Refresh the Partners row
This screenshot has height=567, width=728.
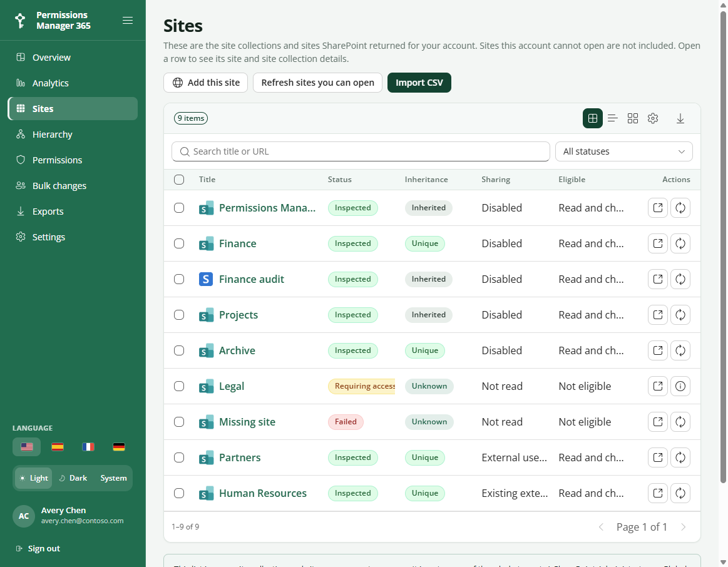[x=680, y=457]
